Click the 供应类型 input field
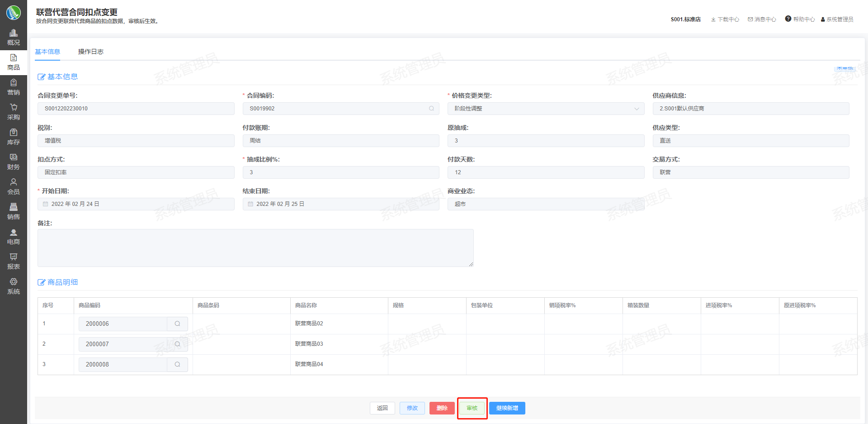868x424 pixels. click(751, 141)
